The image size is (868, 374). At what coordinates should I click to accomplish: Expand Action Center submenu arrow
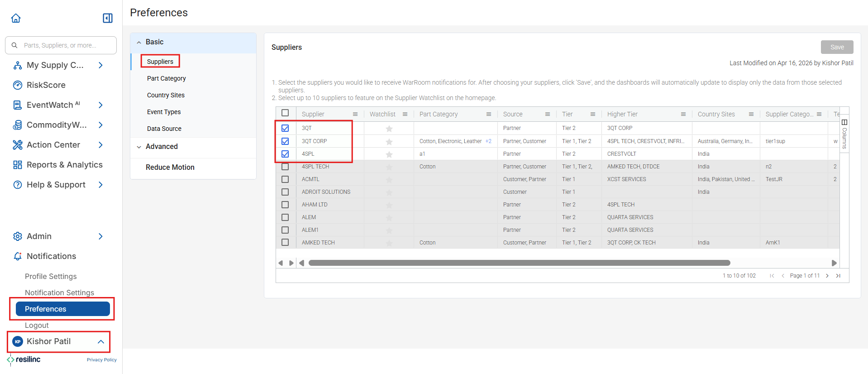point(100,145)
